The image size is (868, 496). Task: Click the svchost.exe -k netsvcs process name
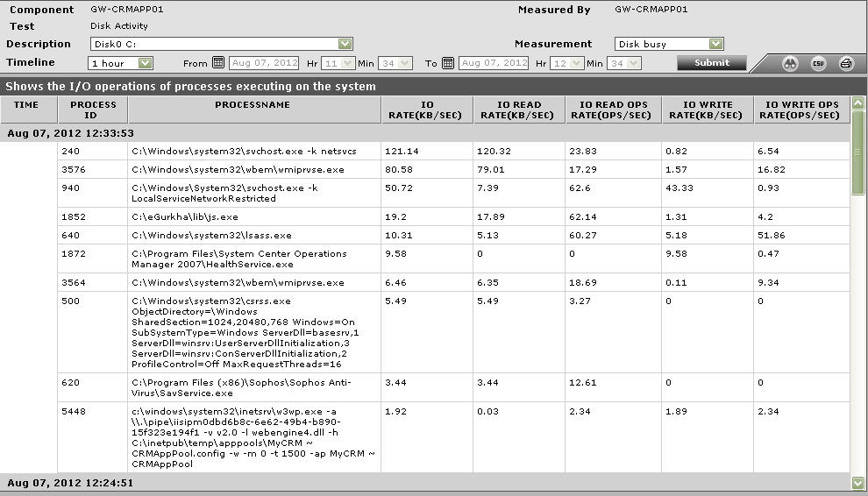(x=244, y=151)
